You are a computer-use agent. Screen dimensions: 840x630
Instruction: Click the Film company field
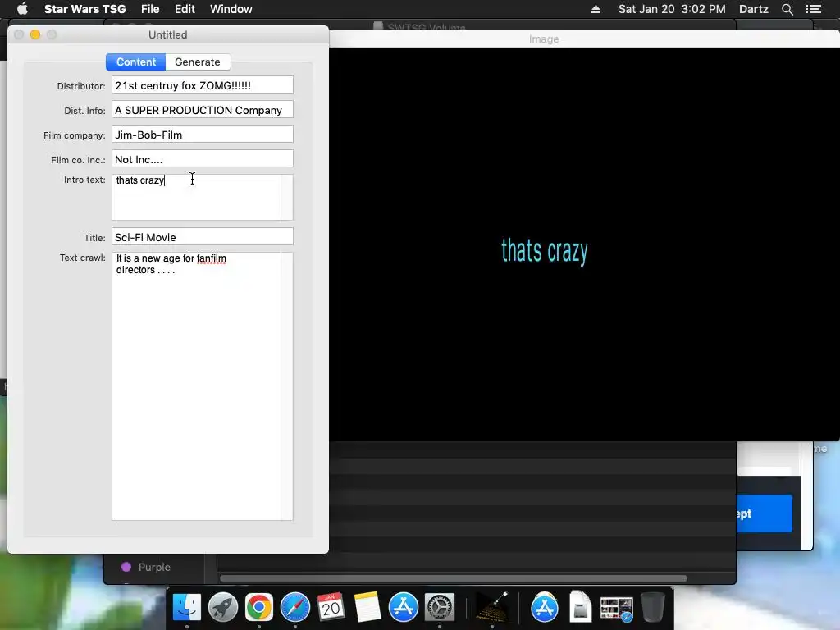[x=203, y=134]
